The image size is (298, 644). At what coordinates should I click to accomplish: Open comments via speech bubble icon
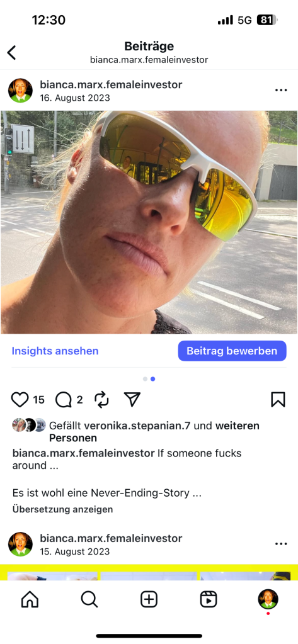[x=64, y=400]
